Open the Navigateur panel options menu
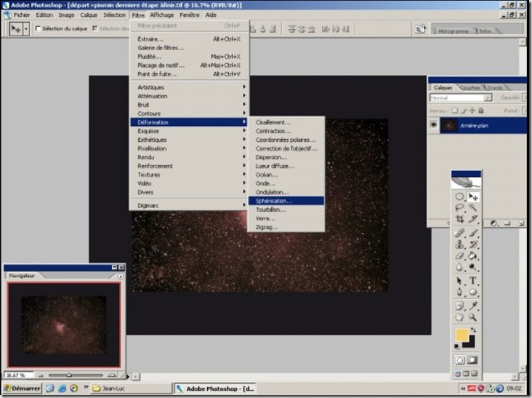The width and height of the screenshot is (532, 398). pyautogui.click(x=121, y=276)
